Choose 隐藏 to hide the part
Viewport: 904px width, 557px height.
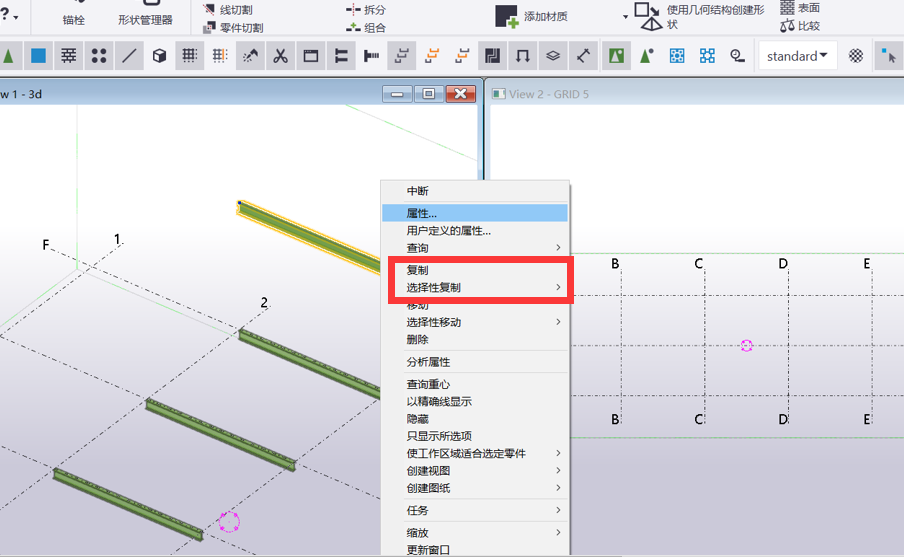tap(474, 419)
